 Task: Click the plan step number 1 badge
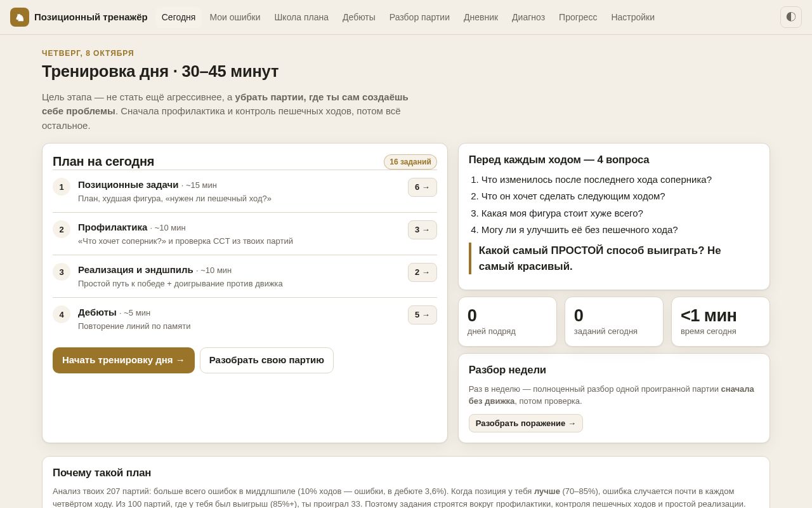pos(62,187)
